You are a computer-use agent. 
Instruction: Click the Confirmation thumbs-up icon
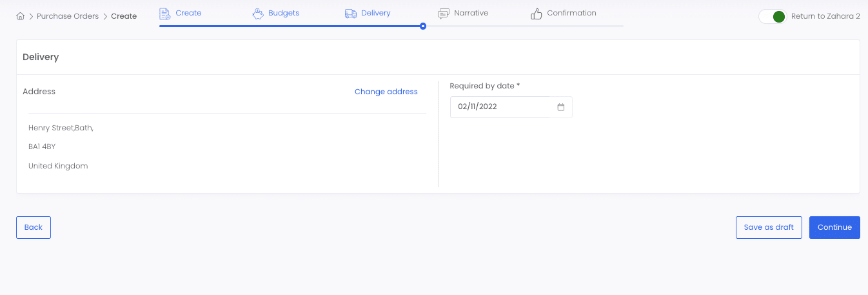click(537, 14)
